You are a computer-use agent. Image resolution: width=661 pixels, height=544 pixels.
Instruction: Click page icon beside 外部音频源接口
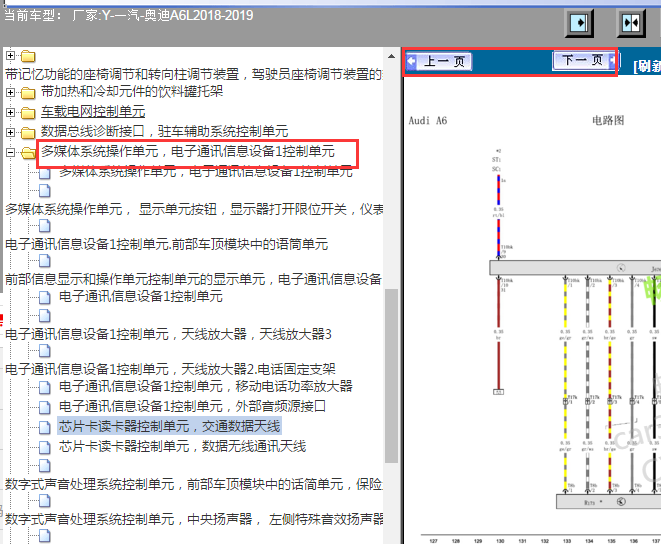pos(45,407)
